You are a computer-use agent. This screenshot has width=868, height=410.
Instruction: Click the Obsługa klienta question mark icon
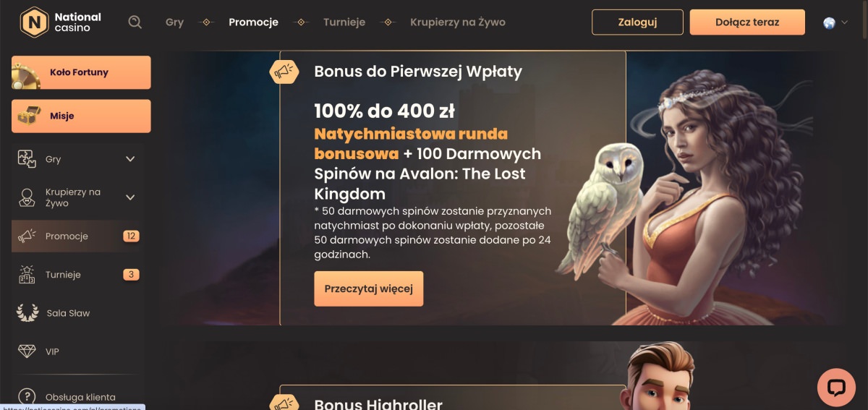point(27,397)
